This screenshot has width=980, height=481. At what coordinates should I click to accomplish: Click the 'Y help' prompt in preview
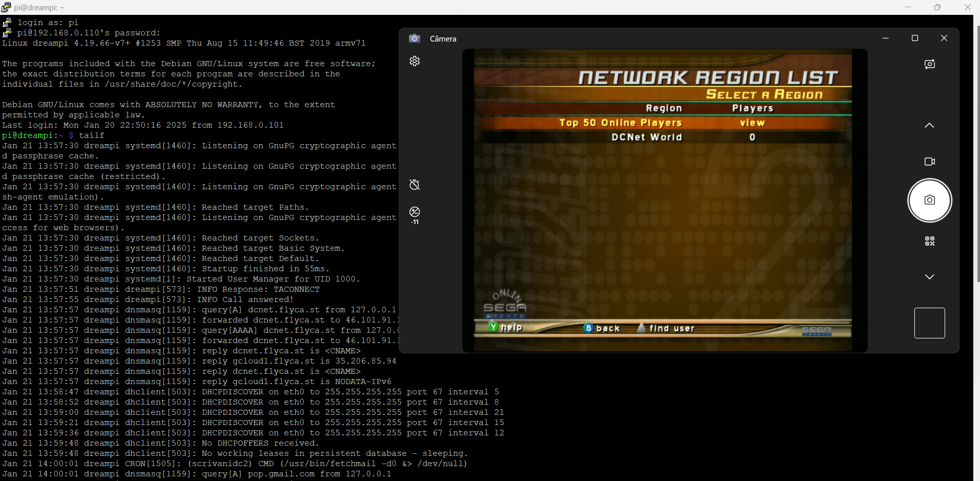pyautogui.click(x=505, y=327)
